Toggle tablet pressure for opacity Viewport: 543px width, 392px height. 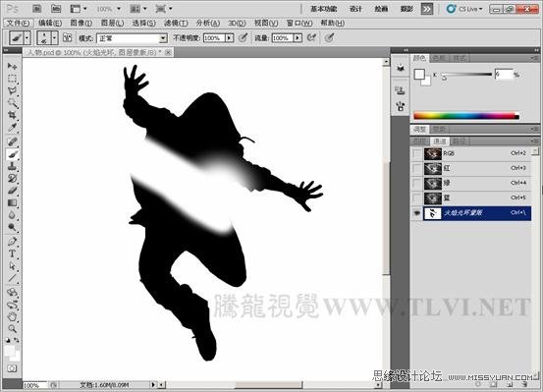244,37
